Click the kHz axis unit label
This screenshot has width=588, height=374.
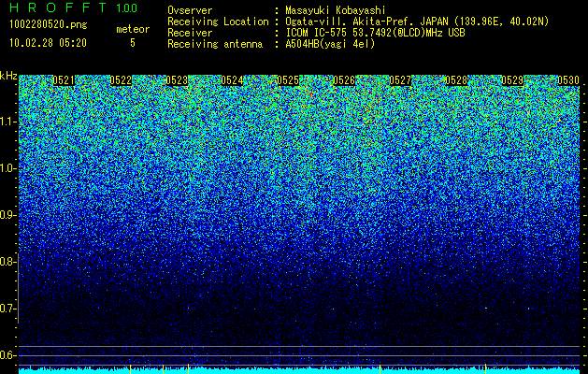tap(8, 76)
